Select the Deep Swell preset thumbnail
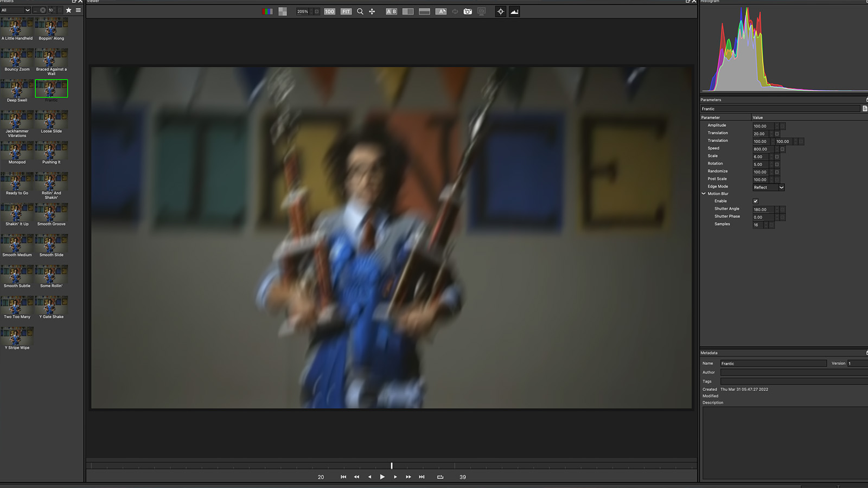The image size is (868, 488). [x=17, y=88]
